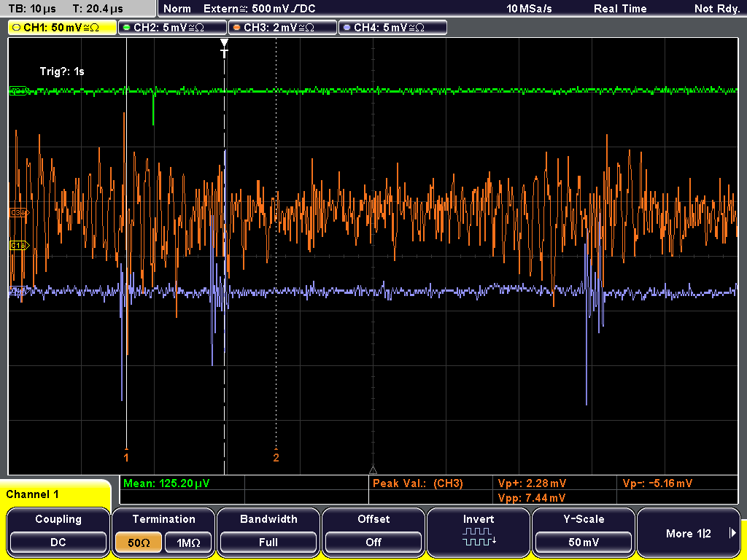Viewport: 747px width, 560px height.
Task: Set termination to 1MΩ
Action: 188,542
